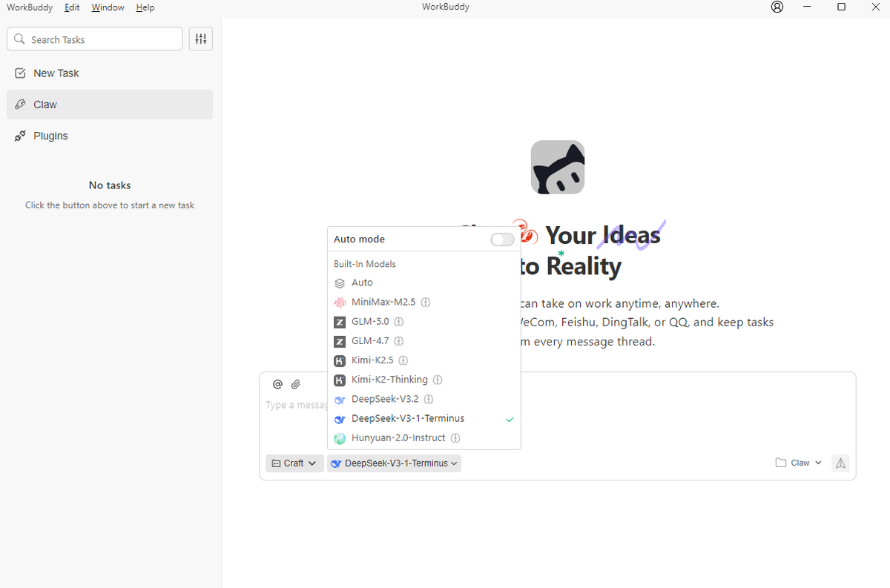This screenshot has height=588, width=890.
Task: Start a New Task from sidebar
Action: coord(56,73)
